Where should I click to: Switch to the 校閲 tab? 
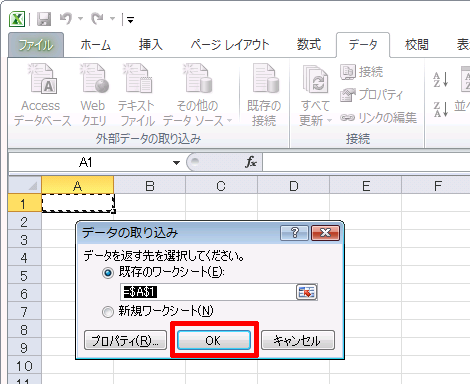417,45
